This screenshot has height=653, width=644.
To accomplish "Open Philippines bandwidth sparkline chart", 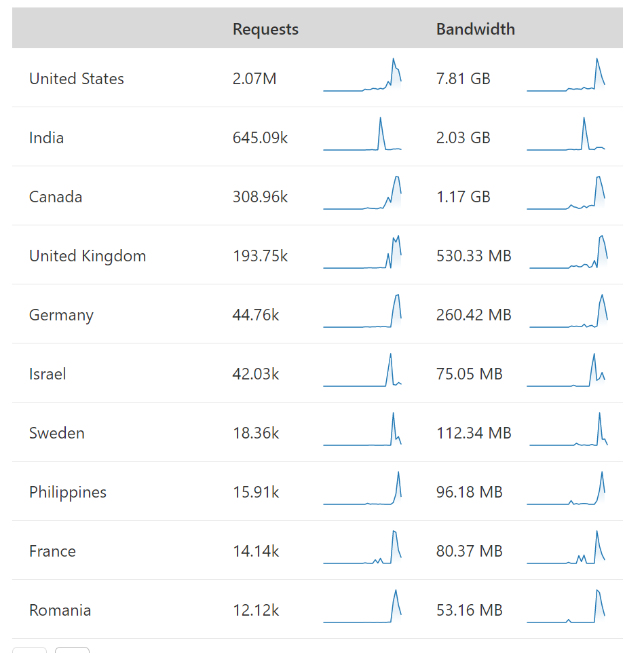I will 566,489.
